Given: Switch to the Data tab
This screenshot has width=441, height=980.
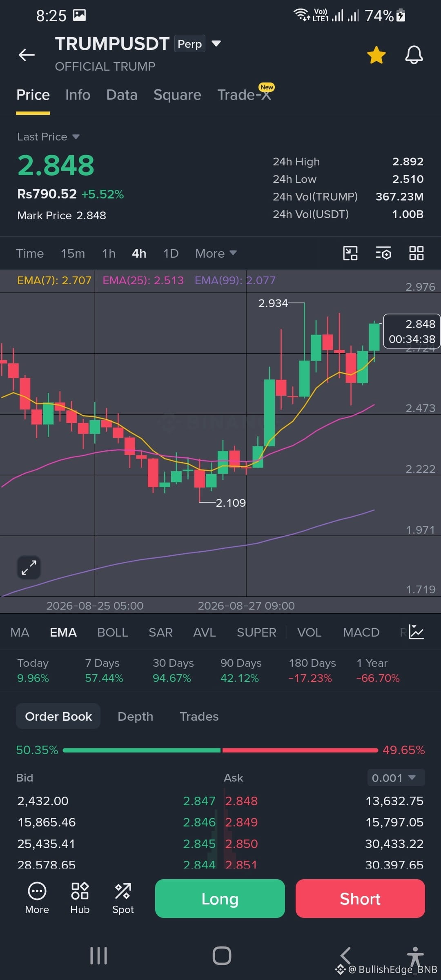Looking at the screenshot, I should [x=122, y=95].
